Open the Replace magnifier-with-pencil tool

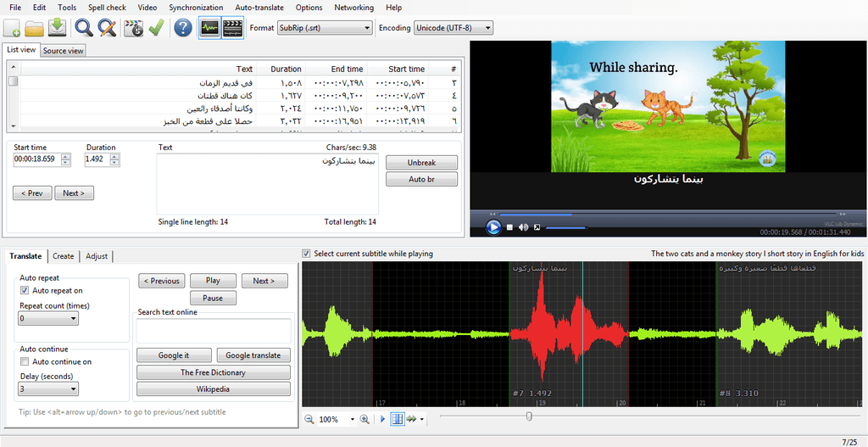coord(107,28)
